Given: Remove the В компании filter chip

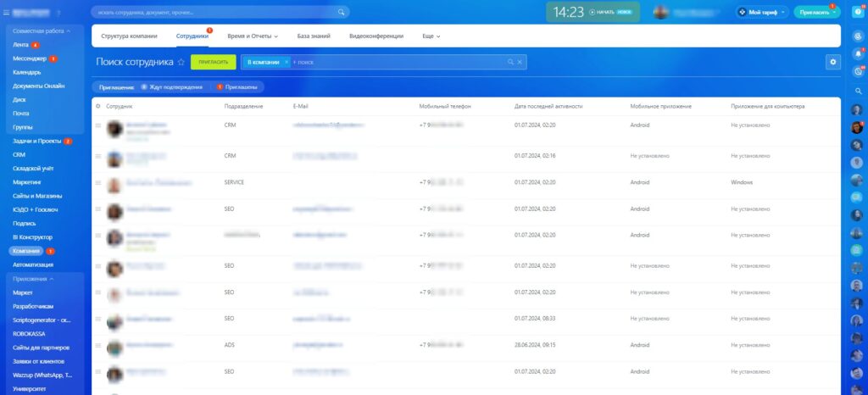Looking at the screenshot, I should click(287, 63).
